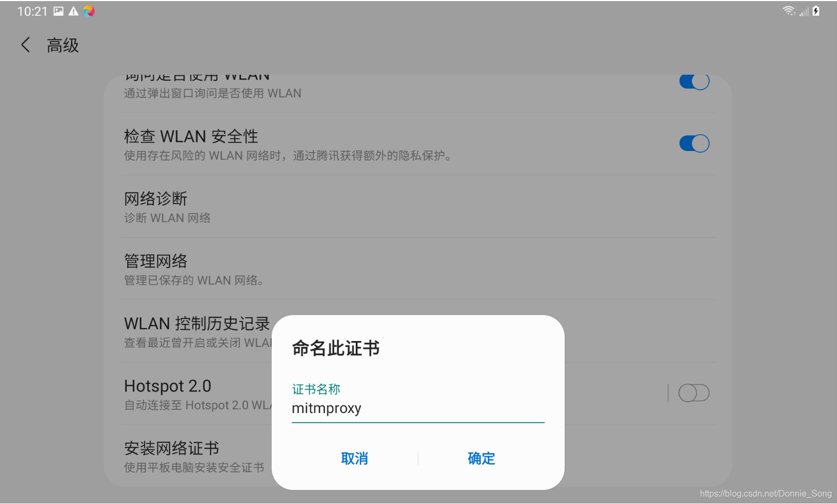This screenshot has height=504, width=837.
Task: Tap the Wi-Fi status bar icon
Action: coord(788,10)
